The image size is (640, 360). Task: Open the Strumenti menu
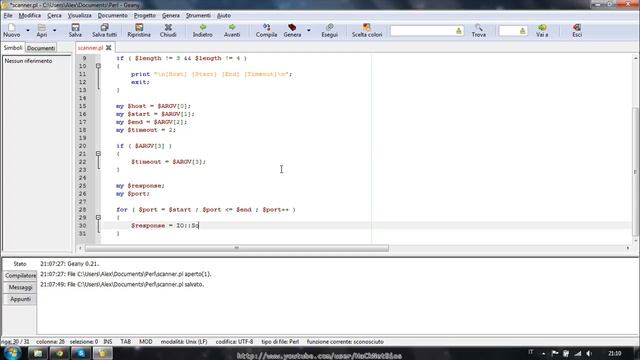(198, 16)
